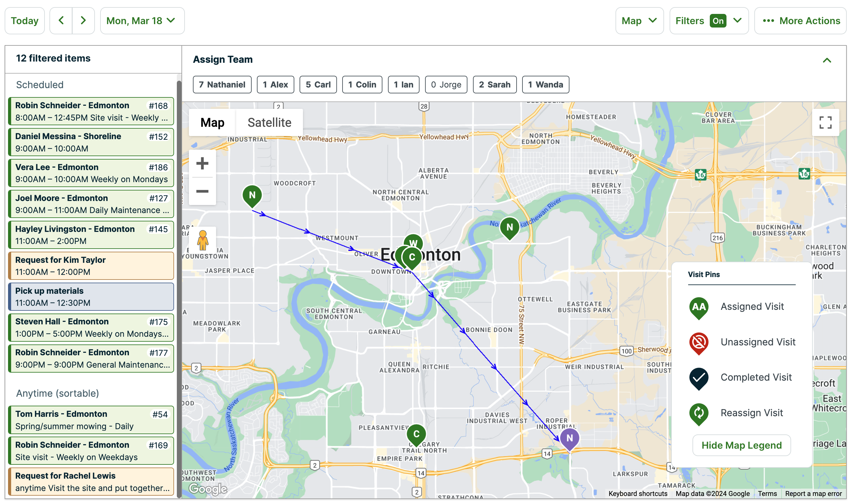Enter fullscreen map view
Screen dimensions: 852x504
point(825,123)
